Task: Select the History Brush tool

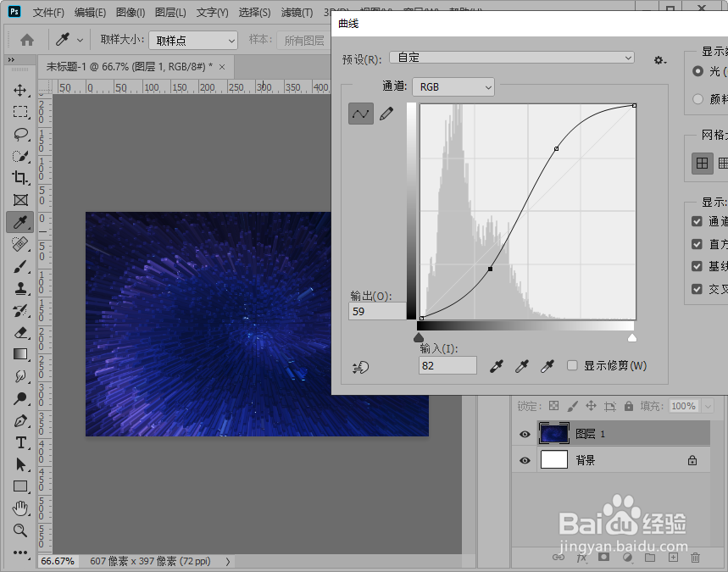Action: pos(20,311)
